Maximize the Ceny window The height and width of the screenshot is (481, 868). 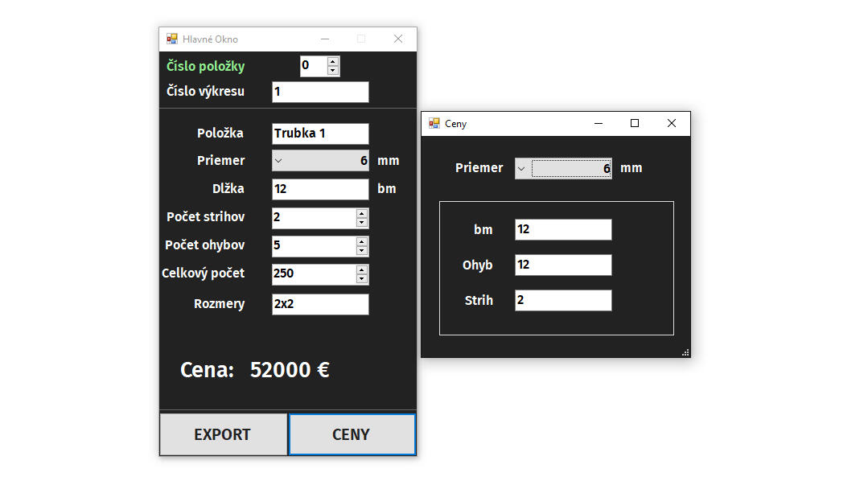click(x=635, y=123)
